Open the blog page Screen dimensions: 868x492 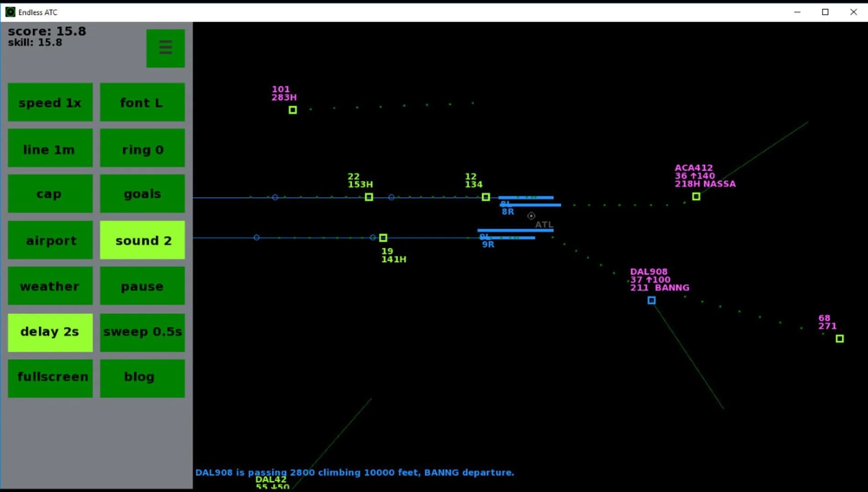click(x=142, y=377)
